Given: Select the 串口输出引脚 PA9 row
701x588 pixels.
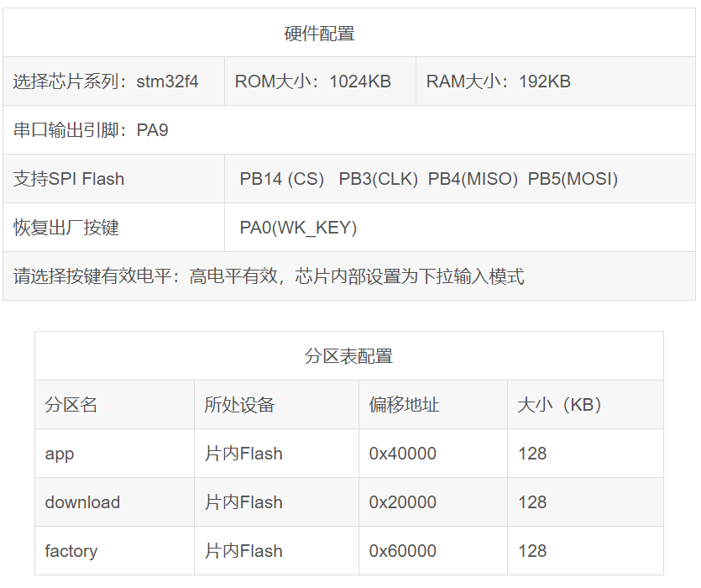Looking at the screenshot, I should pos(91,130).
